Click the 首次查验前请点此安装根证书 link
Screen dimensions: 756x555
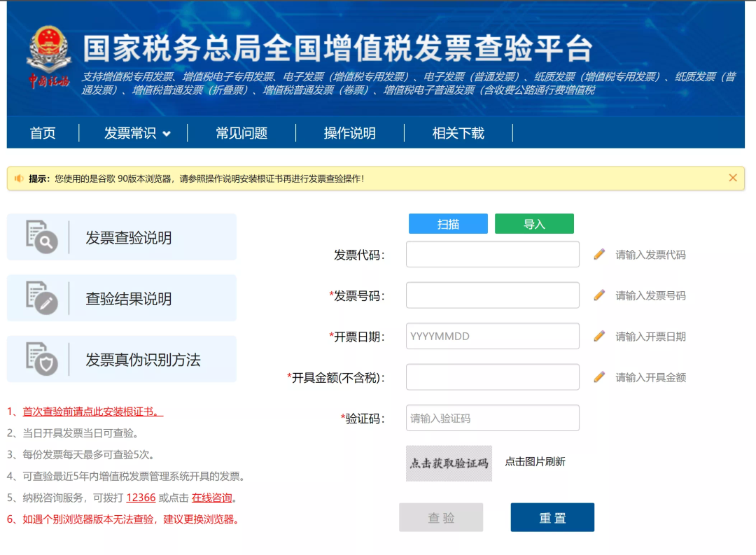point(92,412)
